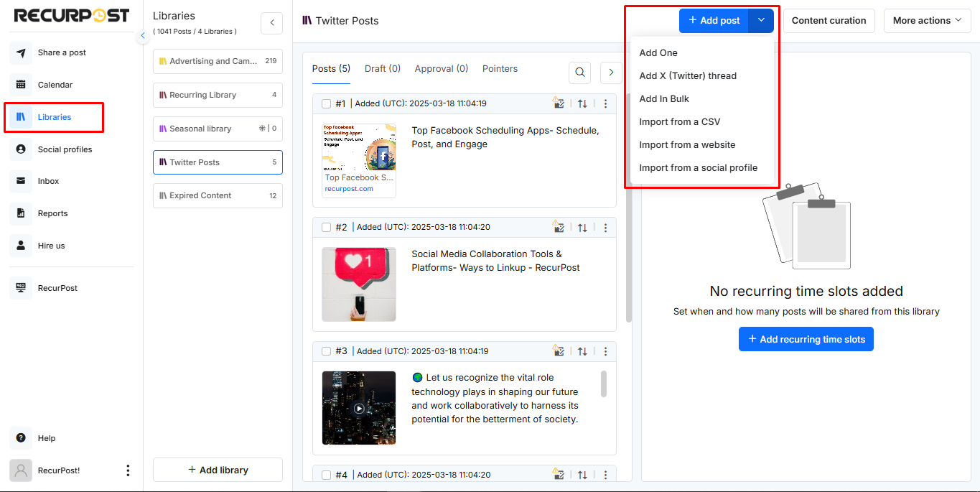Open the Recurring Library
The width and height of the screenshot is (980, 492).
pos(218,95)
